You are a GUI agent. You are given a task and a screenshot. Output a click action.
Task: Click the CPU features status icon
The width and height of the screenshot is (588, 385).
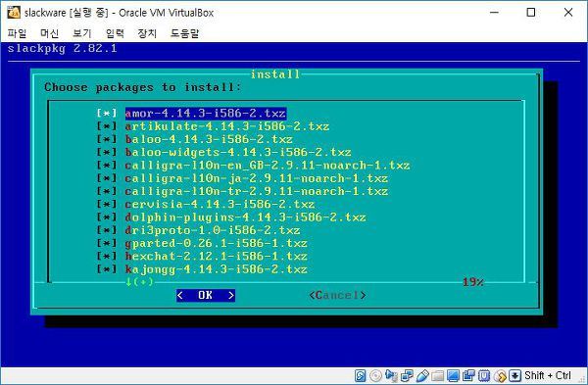point(484,375)
